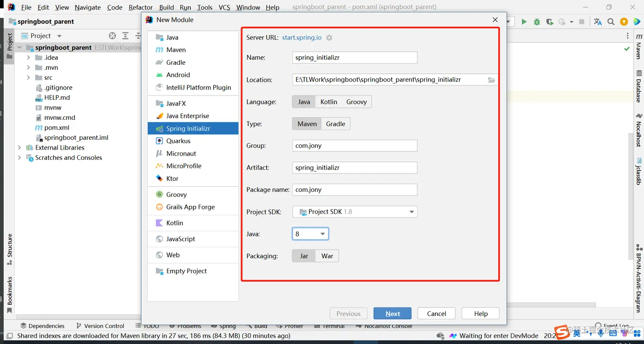Open BPMN-Activiti-Diagram side panel

point(638,278)
